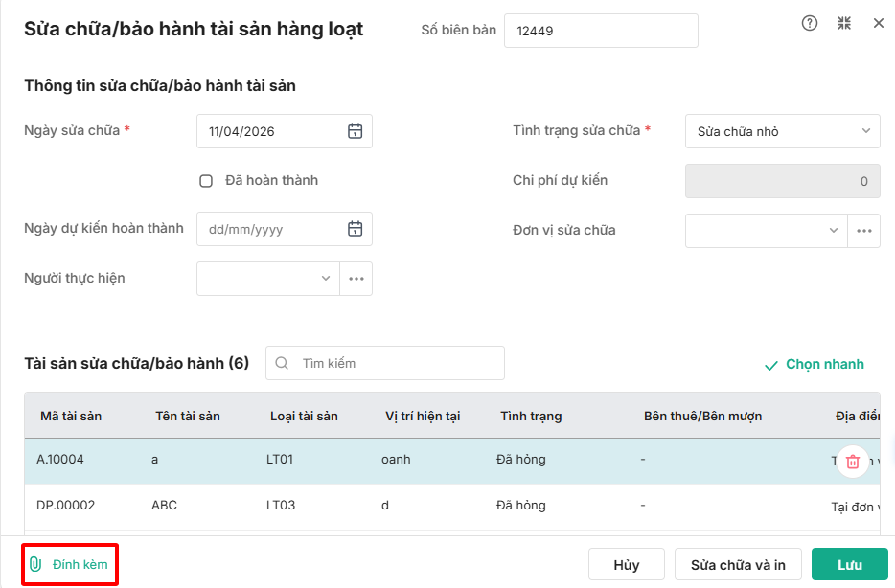The height and width of the screenshot is (588, 895).
Task: Click ellipsis button next to Đơn vị sửa chữa
Action: pyautogui.click(x=864, y=231)
